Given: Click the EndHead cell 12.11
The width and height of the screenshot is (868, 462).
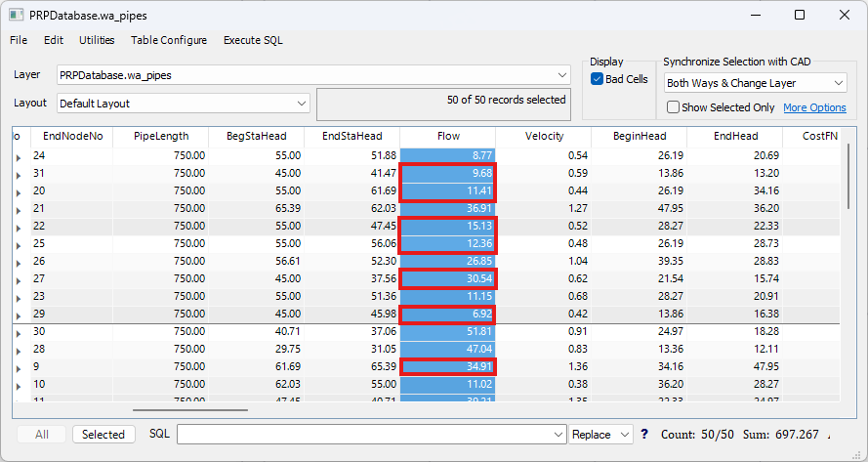Looking at the screenshot, I should (x=735, y=349).
